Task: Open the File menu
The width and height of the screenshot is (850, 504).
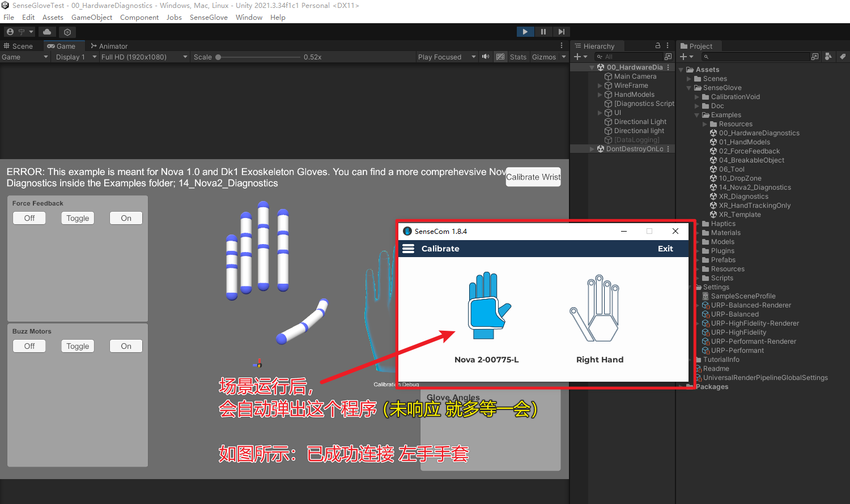Action: coord(8,18)
